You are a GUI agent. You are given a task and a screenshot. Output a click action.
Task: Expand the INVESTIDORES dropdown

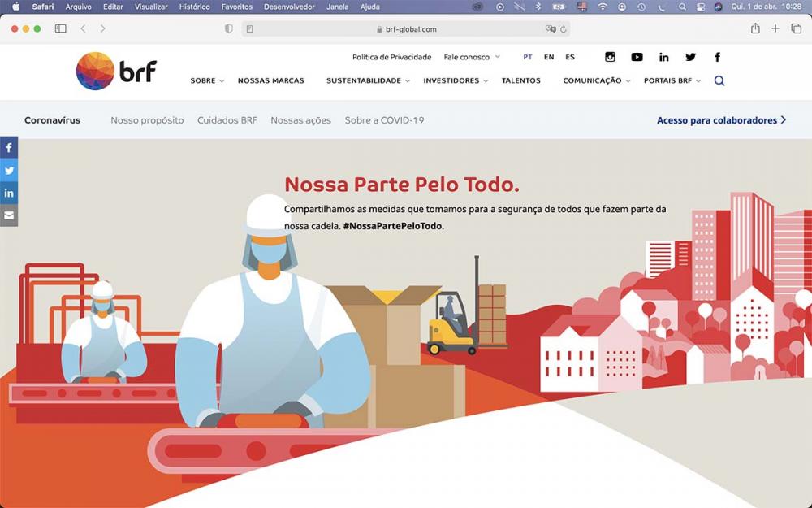456,80
